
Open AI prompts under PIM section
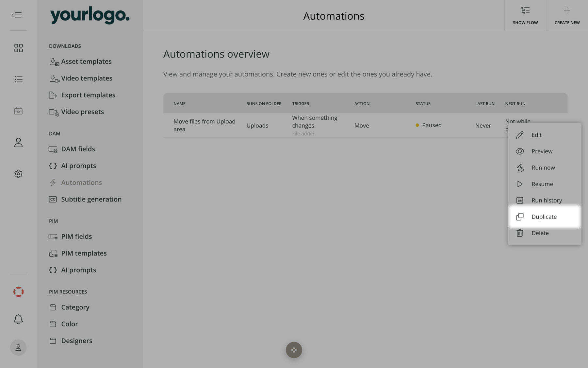click(x=73, y=270)
